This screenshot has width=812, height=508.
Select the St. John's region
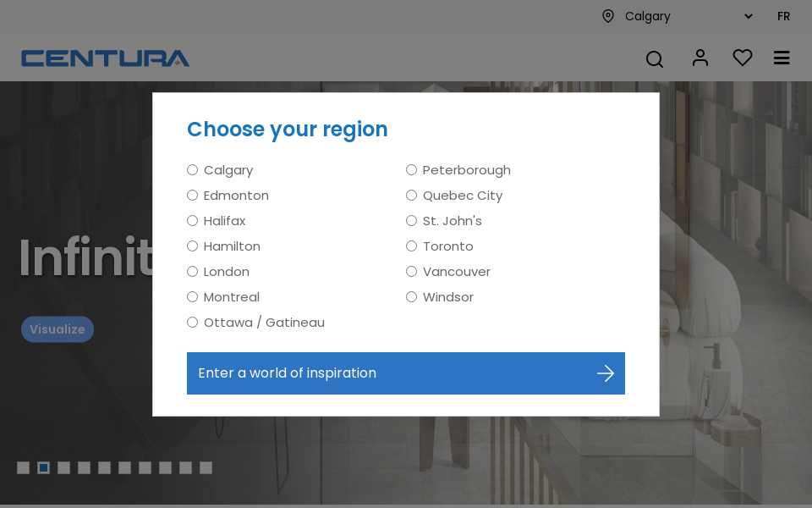pyautogui.click(x=411, y=220)
